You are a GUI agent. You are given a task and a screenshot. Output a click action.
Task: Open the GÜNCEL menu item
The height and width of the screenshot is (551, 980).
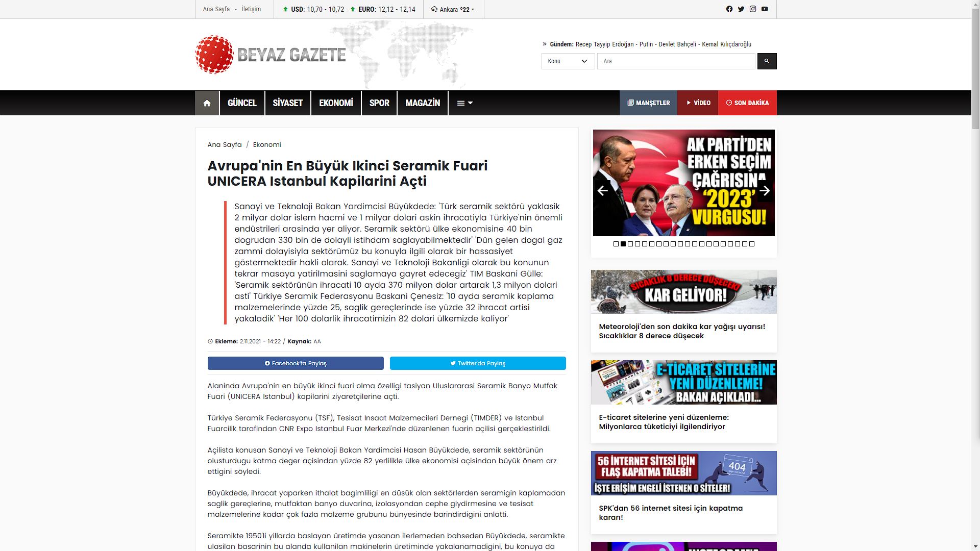click(242, 103)
